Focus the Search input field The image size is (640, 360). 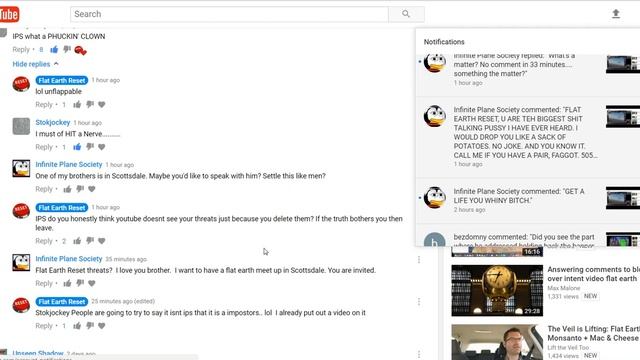tap(229, 14)
